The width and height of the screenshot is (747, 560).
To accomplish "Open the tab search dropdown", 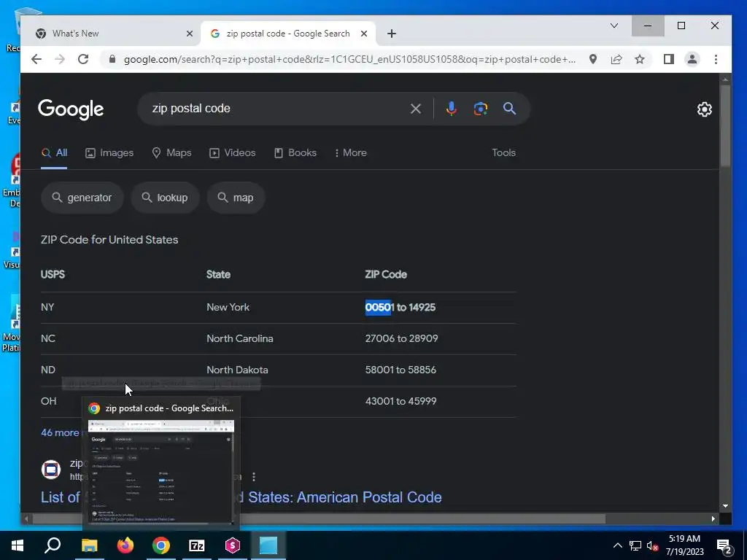I will coord(614,26).
